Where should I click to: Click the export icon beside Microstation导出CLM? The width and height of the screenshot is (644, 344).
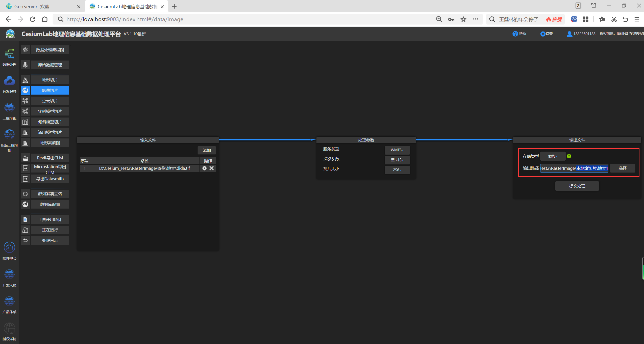click(25, 168)
